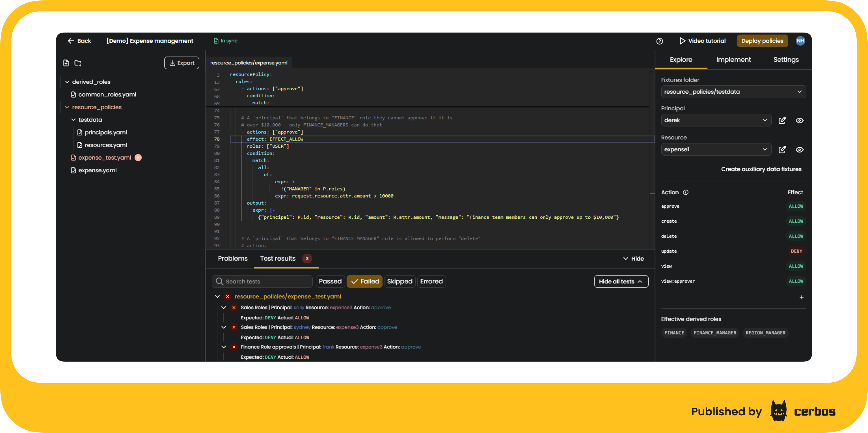Collapse the derived_roles folder
The image size is (868, 433).
point(67,82)
